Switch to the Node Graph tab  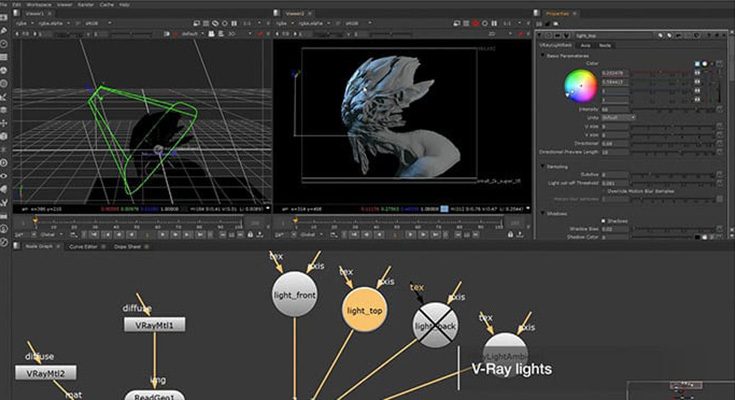(x=39, y=246)
